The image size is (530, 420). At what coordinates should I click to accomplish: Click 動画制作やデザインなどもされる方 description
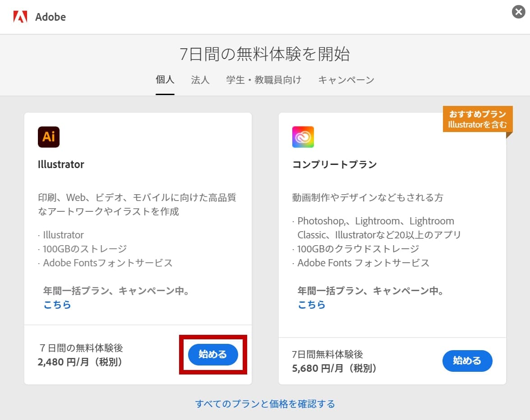368,197
